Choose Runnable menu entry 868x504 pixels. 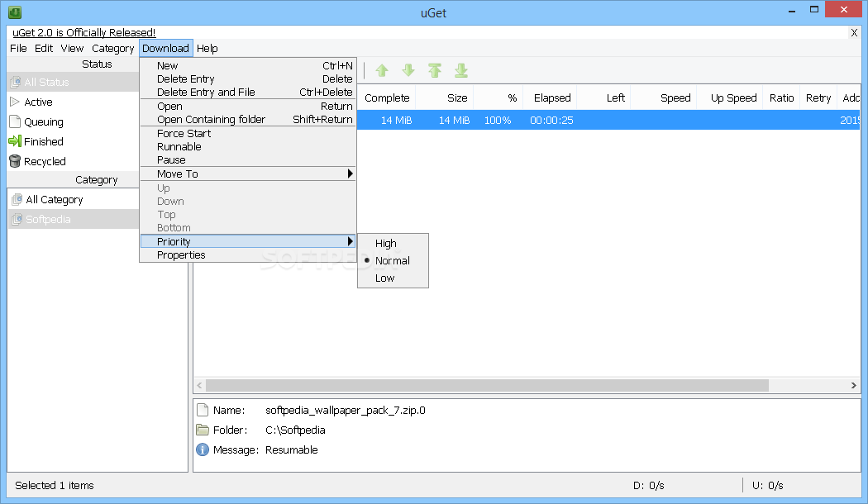pos(248,146)
